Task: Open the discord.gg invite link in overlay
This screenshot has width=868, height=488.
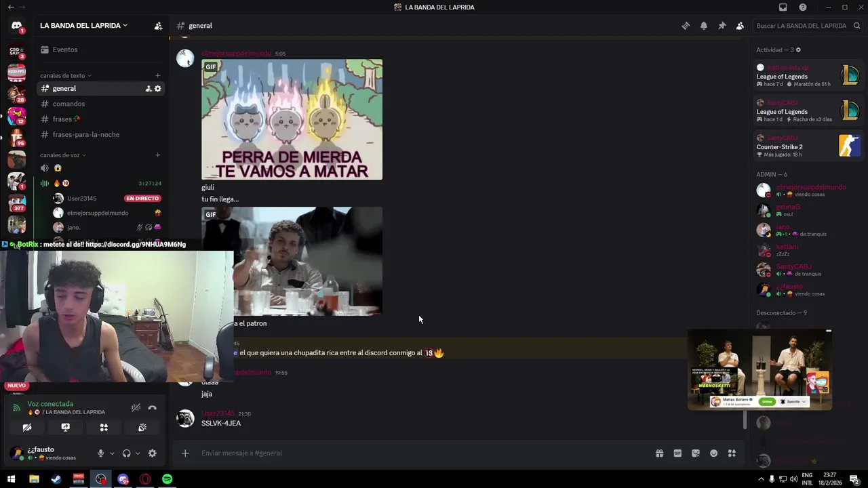Action: click(x=136, y=244)
